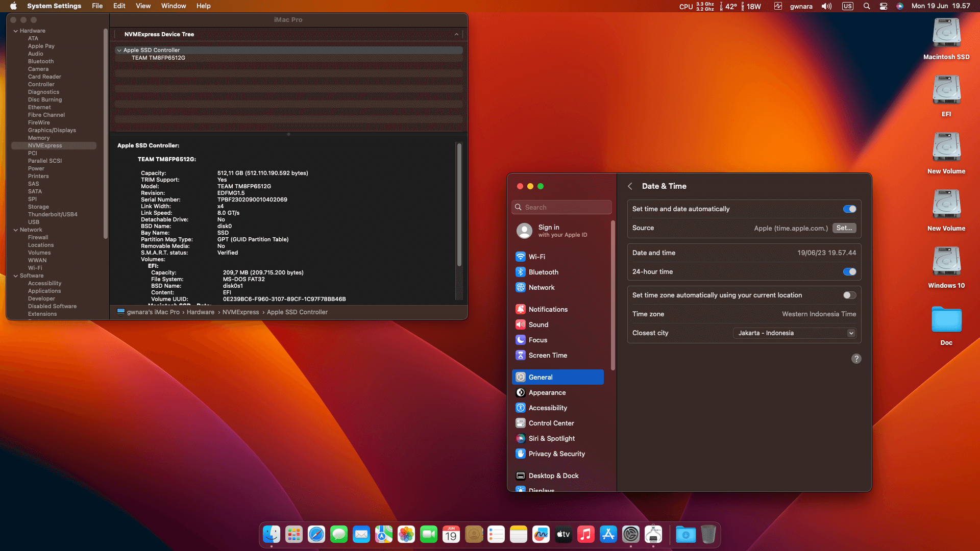Viewport: 980px width, 551px height.
Task: Select Graphics/Displays in System Information sidebar
Action: (52, 130)
